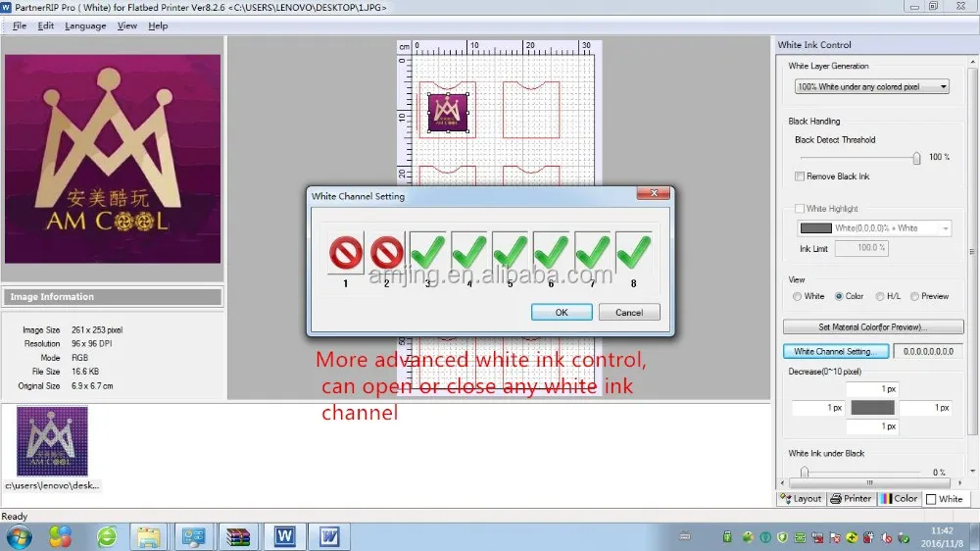The height and width of the screenshot is (551, 980).
Task: Select Color view radio button
Action: pyautogui.click(x=839, y=296)
